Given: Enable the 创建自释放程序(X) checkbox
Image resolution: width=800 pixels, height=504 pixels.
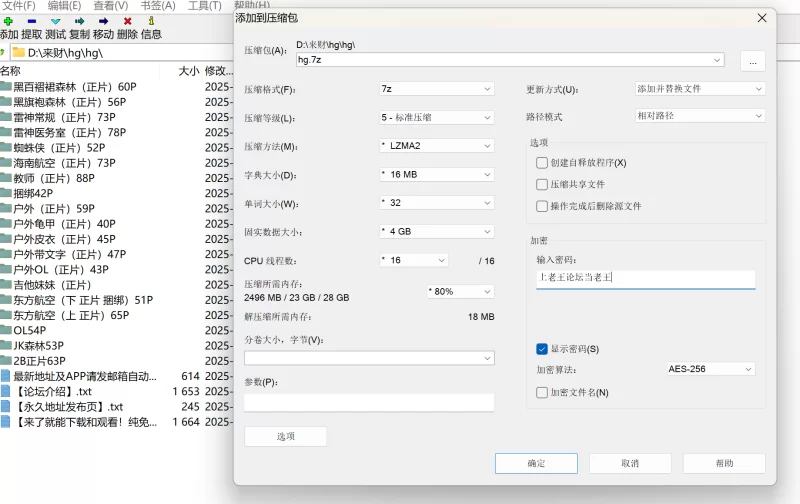Looking at the screenshot, I should pos(542,163).
